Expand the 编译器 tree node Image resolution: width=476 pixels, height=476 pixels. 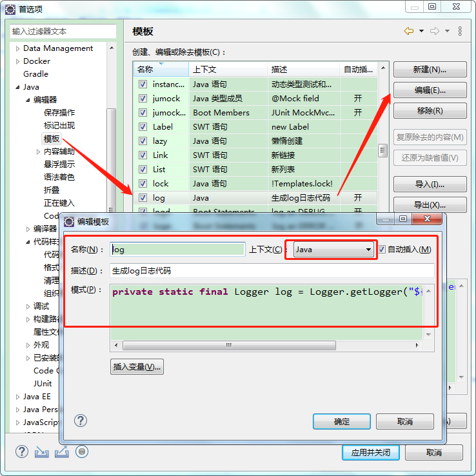click(28, 229)
